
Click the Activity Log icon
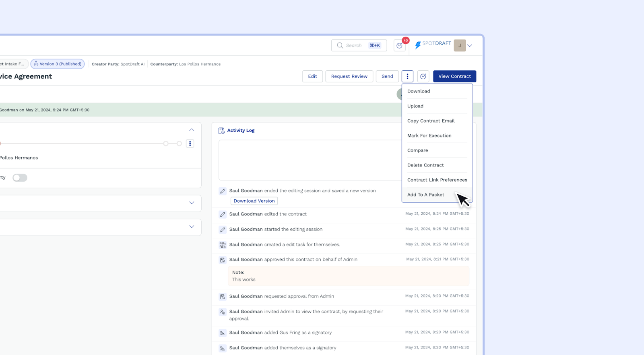click(221, 131)
